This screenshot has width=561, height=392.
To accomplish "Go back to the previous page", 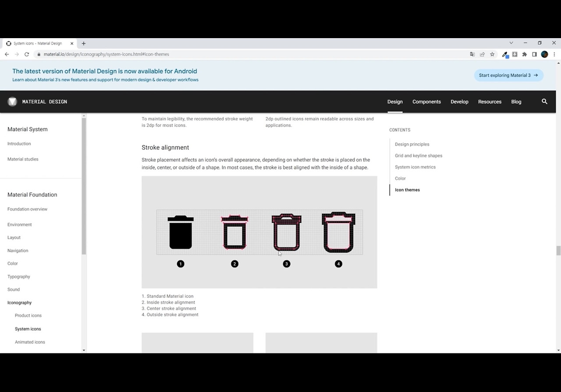I will pyautogui.click(x=7, y=54).
